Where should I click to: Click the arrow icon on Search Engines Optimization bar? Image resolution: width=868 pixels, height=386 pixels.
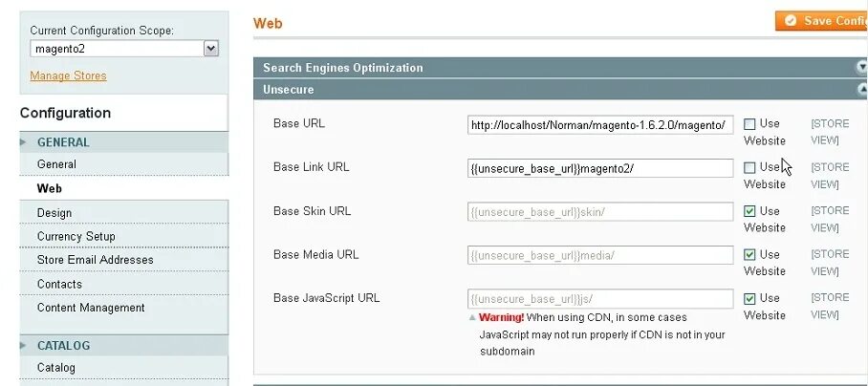click(x=862, y=68)
